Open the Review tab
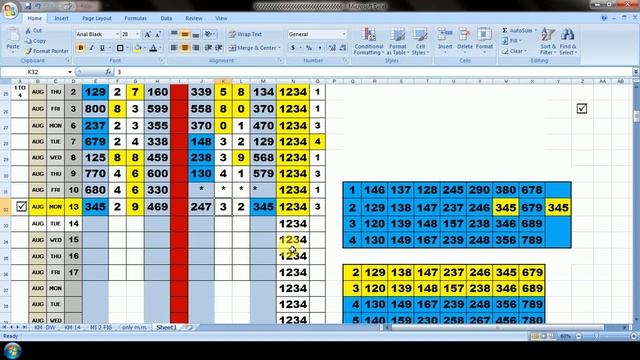Viewport: 640px width, 360px height. [x=194, y=18]
